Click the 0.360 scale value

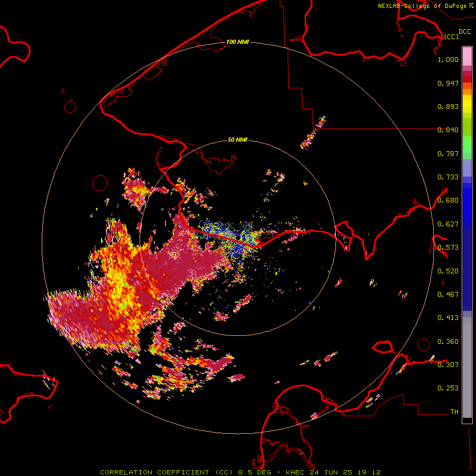448,342
